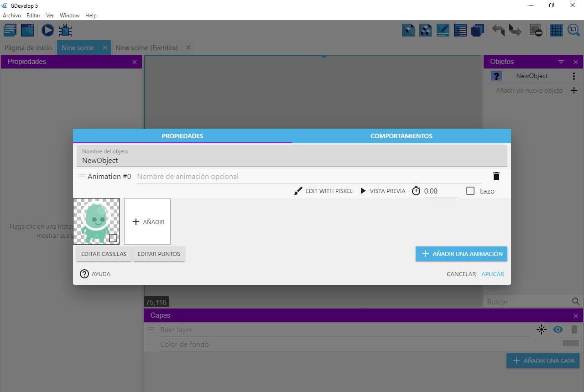Click the Color de fondo swatch

[571, 344]
